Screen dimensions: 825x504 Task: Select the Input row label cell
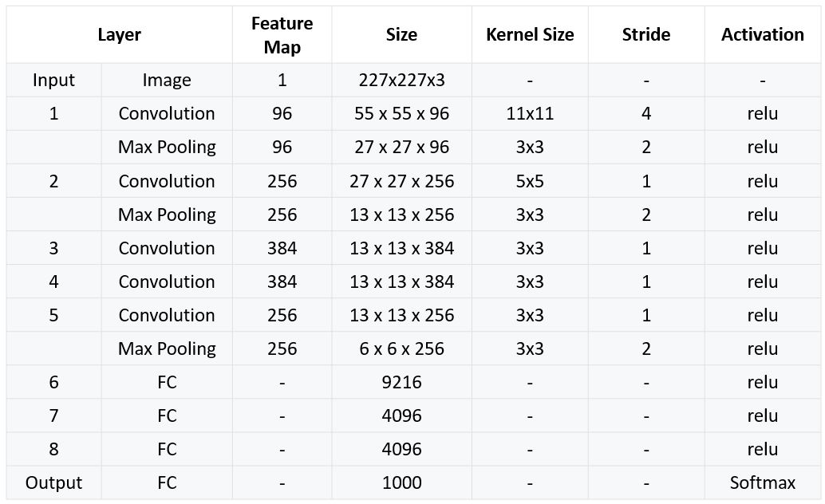[x=54, y=81]
